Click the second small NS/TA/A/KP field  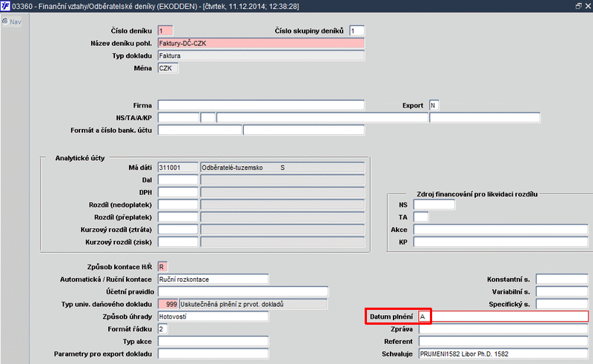point(208,118)
